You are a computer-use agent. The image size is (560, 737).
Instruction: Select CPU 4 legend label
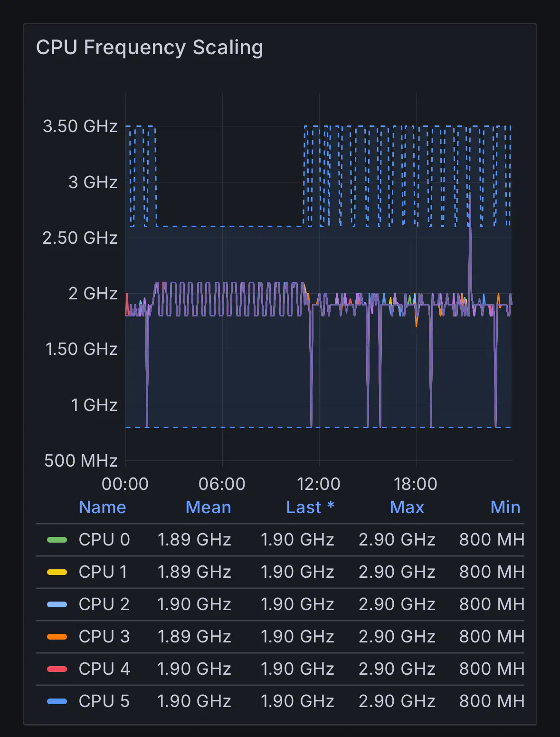tap(104, 669)
